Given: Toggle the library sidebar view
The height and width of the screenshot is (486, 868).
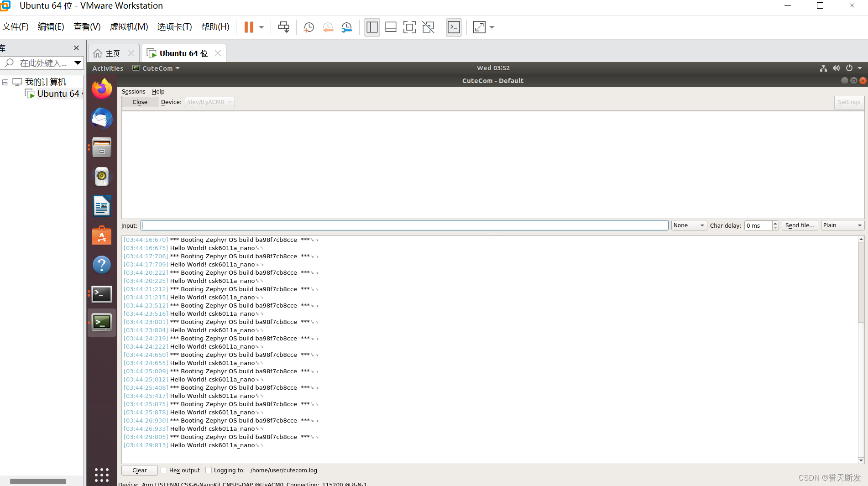Looking at the screenshot, I should (372, 27).
